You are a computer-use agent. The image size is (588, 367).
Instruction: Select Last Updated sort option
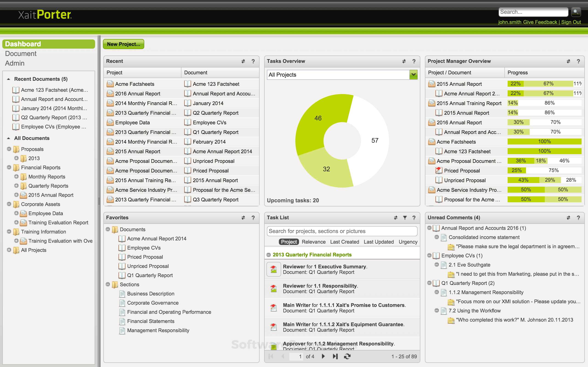click(379, 242)
